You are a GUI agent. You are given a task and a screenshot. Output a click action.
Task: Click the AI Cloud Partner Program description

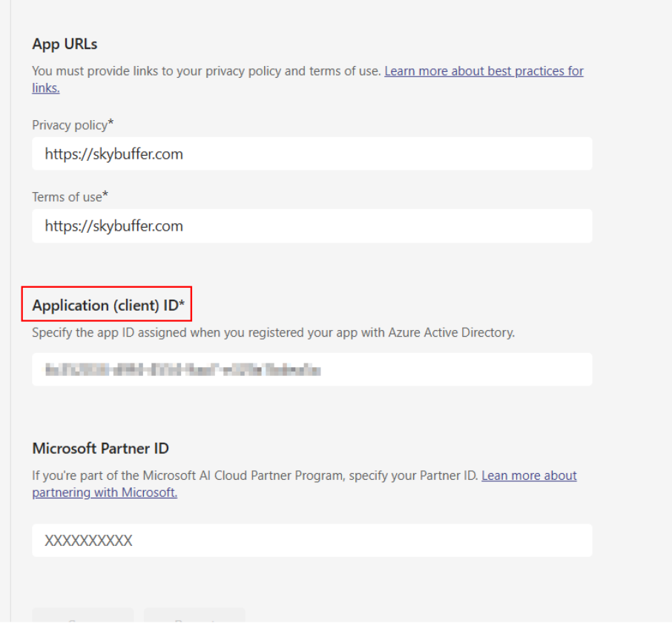pos(255,475)
